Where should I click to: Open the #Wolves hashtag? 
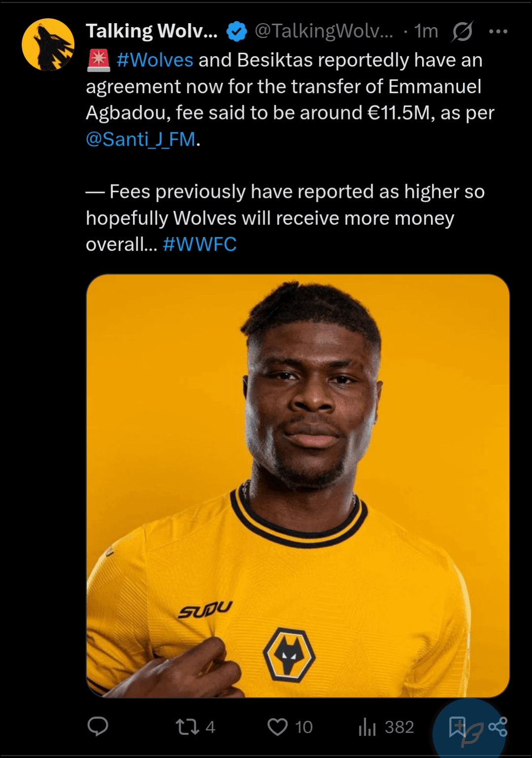(x=156, y=60)
